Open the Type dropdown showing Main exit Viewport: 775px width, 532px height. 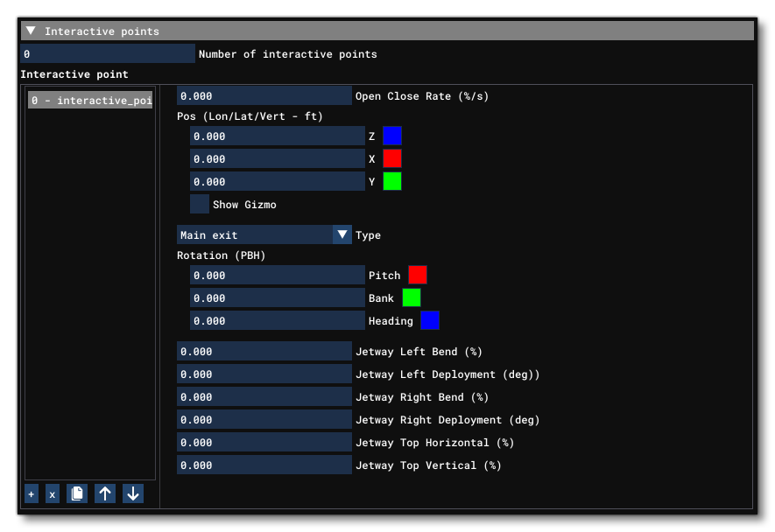254,234
